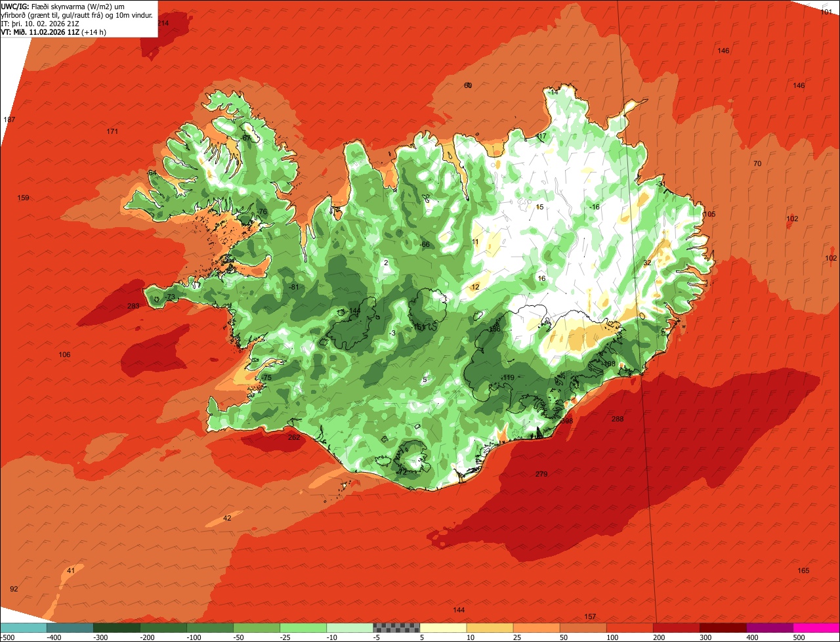Click the -16 value in northeast Iceland

595,207
